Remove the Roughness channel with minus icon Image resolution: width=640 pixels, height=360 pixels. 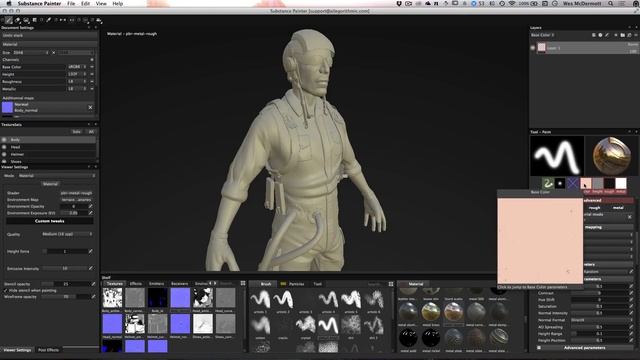click(92, 82)
